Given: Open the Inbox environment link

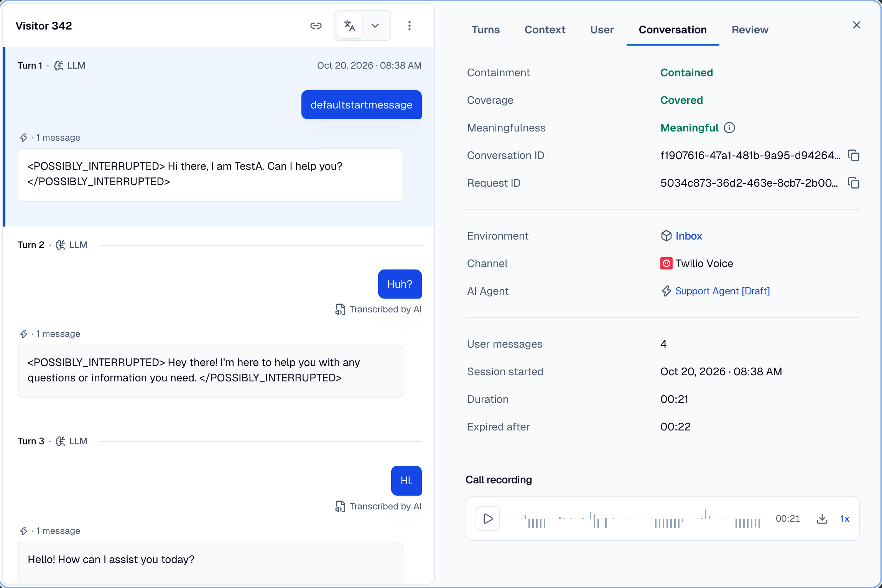Looking at the screenshot, I should click(689, 236).
